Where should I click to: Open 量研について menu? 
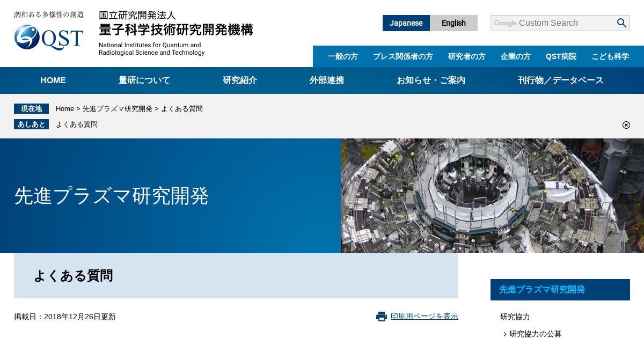coord(144,80)
